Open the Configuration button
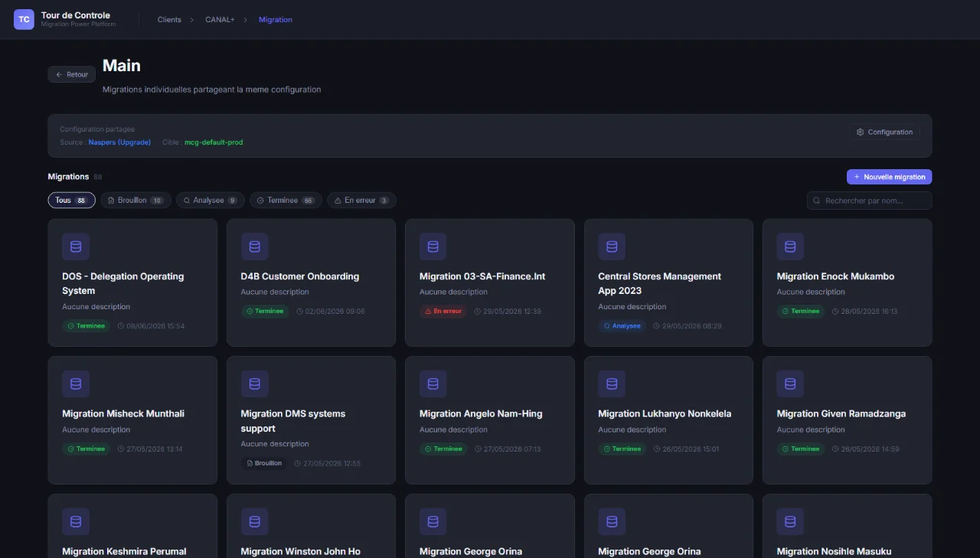 click(x=884, y=132)
